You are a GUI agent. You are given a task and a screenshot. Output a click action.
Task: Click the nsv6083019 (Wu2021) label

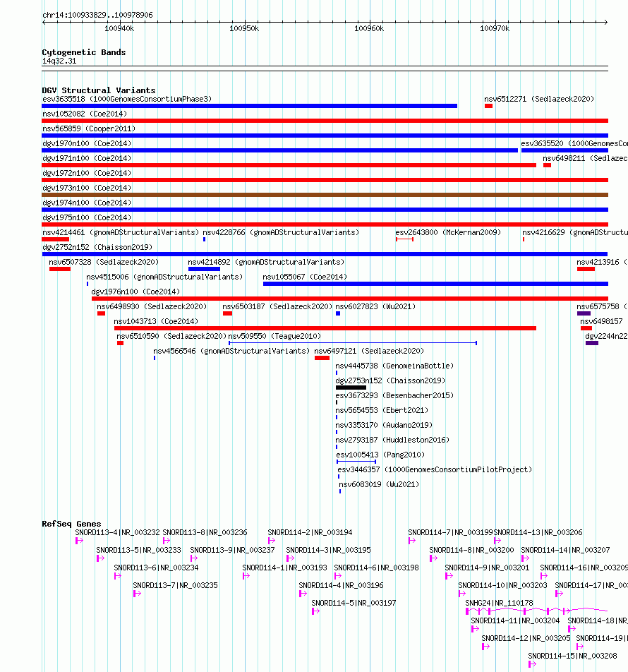click(x=379, y=484)
